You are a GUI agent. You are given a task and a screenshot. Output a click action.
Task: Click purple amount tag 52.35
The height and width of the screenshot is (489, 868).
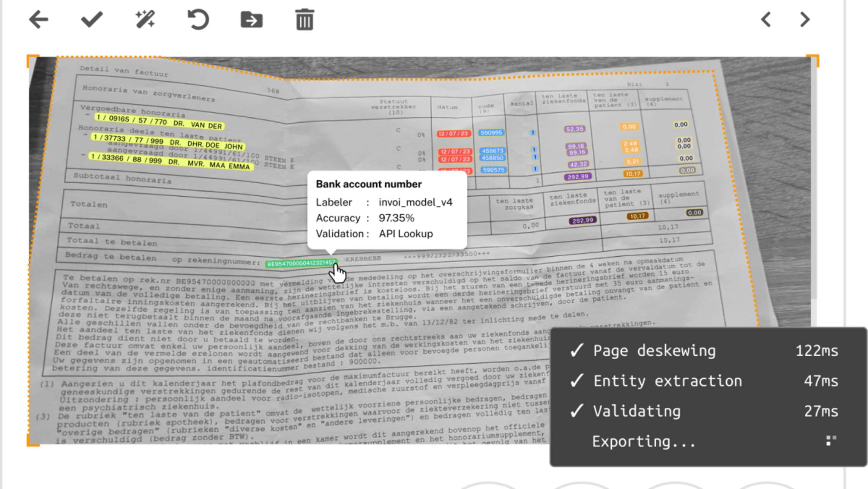point(574,129)
